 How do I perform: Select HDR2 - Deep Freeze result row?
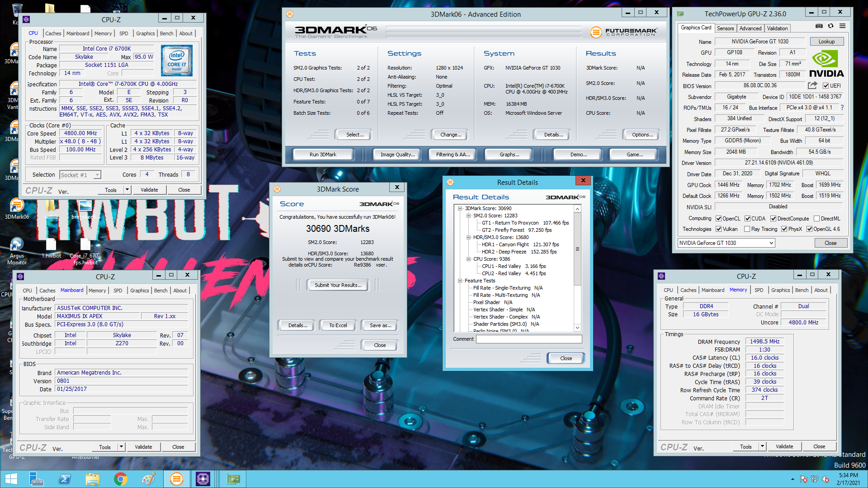point(519,252)
